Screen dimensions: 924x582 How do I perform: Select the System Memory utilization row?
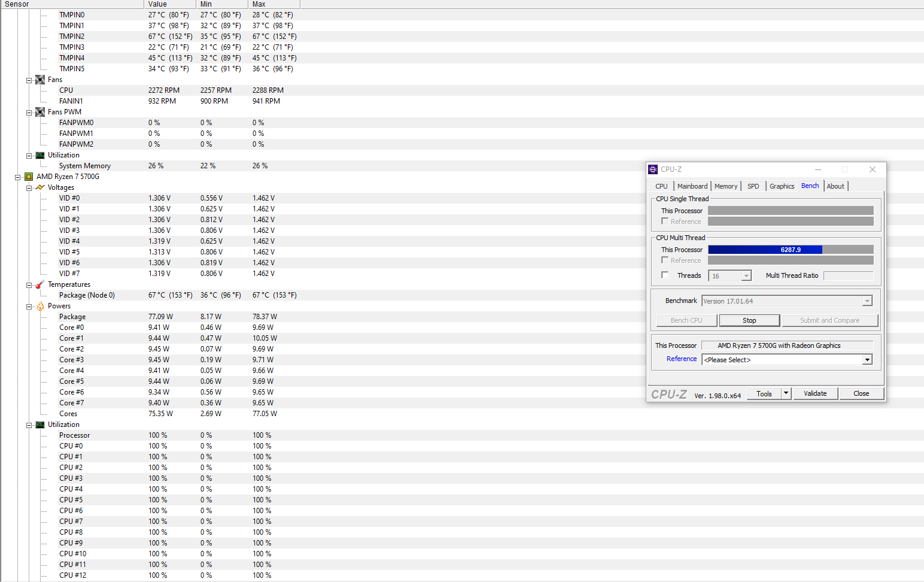pos(462,166)
